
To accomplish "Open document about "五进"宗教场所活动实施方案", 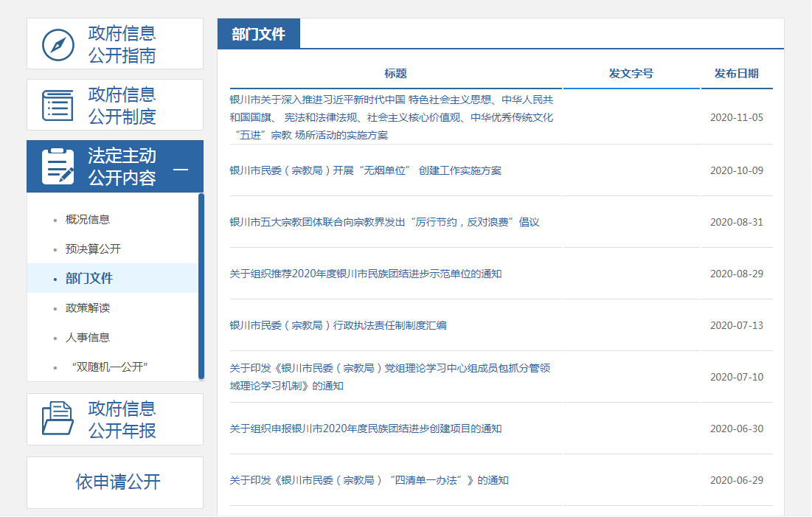I will pos(392,117).
